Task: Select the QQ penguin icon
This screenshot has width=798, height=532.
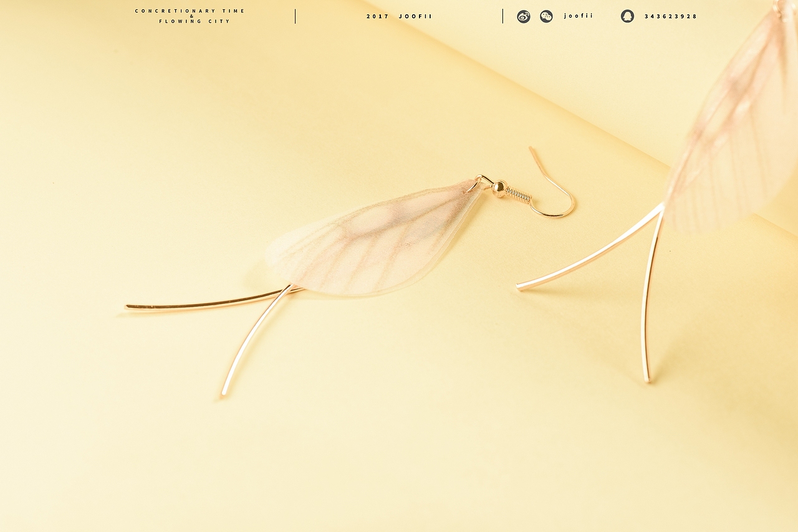Action: (627, 16)
